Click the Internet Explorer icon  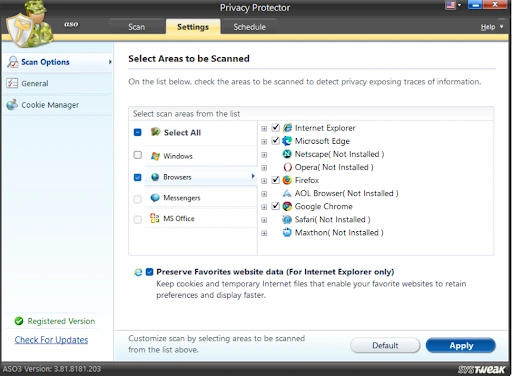click(x=287, y=128)
